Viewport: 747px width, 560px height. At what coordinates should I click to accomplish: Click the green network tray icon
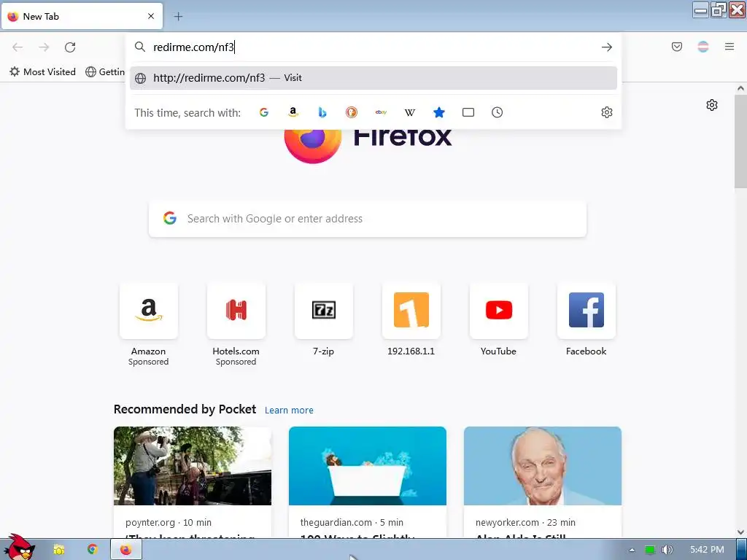point(650,550)
